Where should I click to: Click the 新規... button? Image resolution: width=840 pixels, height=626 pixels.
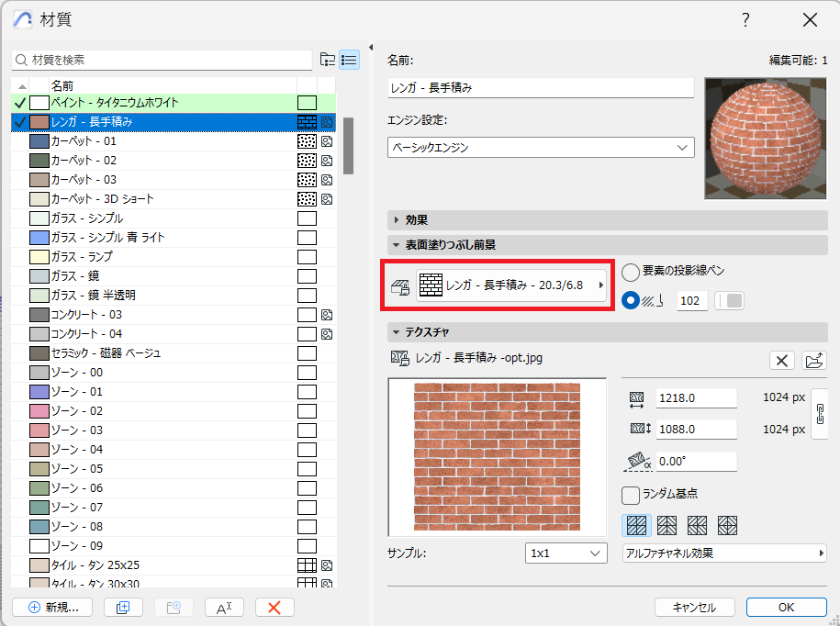tap(53, 607)
